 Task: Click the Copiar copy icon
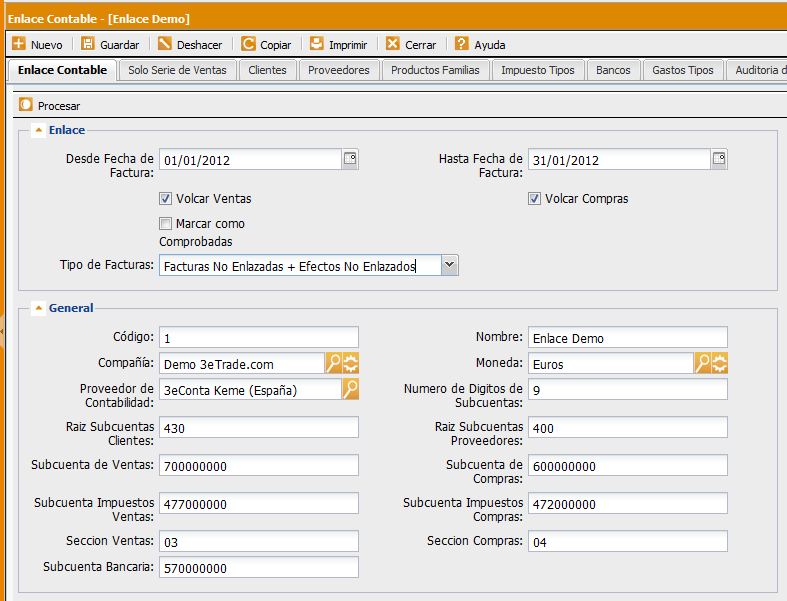click(x=248, y=44)
